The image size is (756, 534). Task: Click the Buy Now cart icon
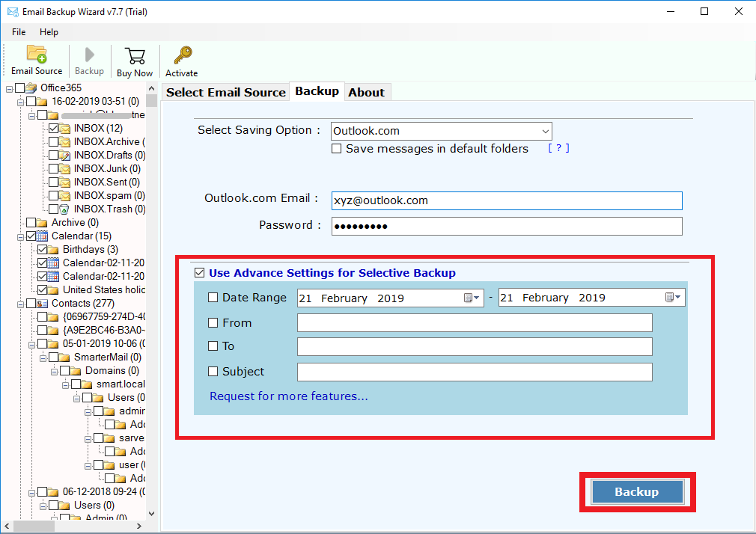tap(135, 56)
